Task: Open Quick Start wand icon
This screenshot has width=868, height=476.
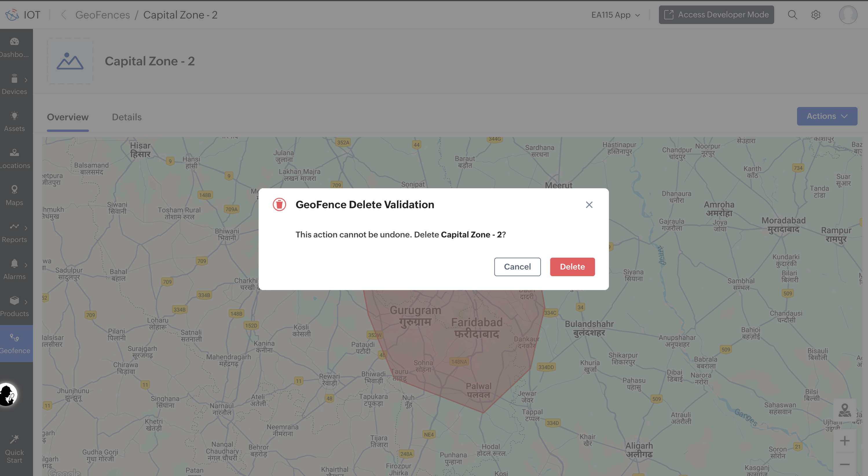Action: (14, 439)
